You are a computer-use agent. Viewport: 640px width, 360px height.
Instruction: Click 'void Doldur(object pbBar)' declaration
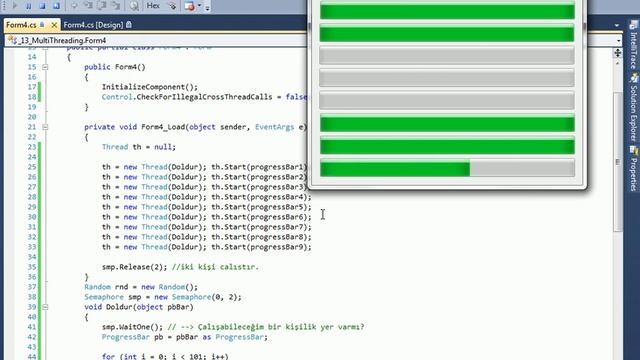tap(139, 307)
